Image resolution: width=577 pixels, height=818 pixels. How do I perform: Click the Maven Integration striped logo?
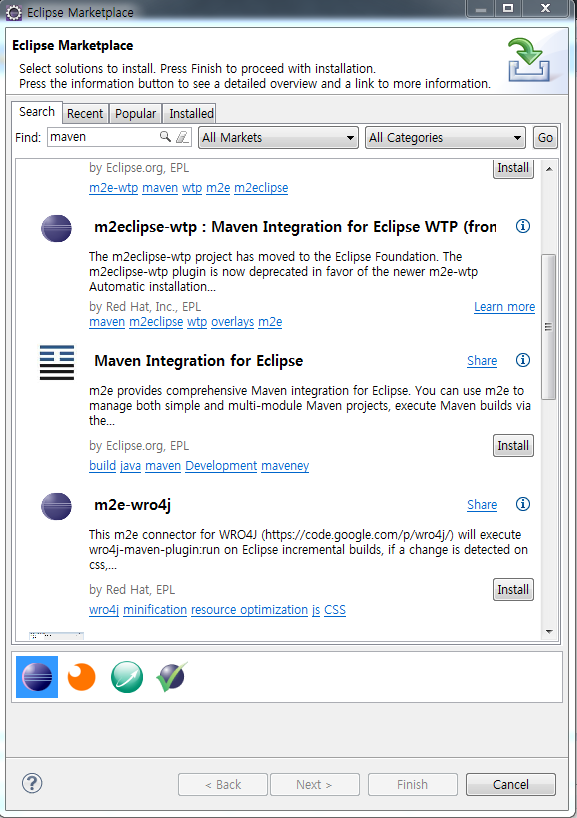57,363
